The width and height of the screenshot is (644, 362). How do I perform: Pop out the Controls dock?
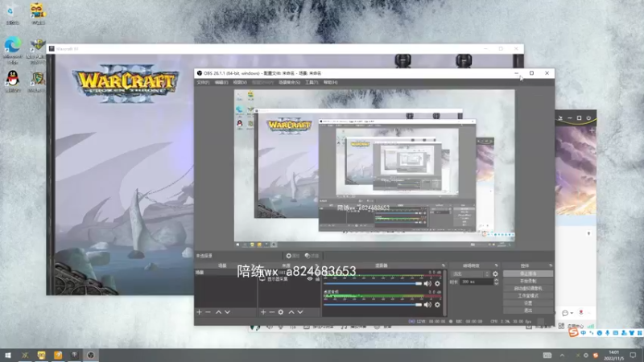[x=551, y=265]
